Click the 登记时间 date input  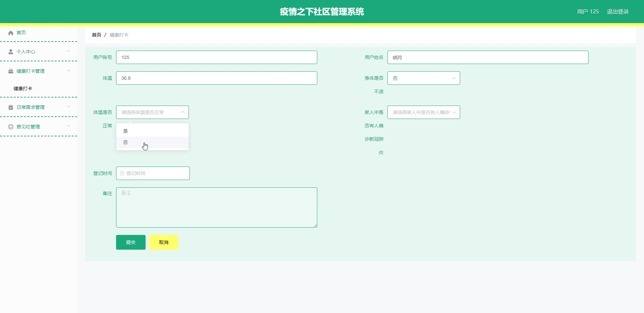point(153,173)
